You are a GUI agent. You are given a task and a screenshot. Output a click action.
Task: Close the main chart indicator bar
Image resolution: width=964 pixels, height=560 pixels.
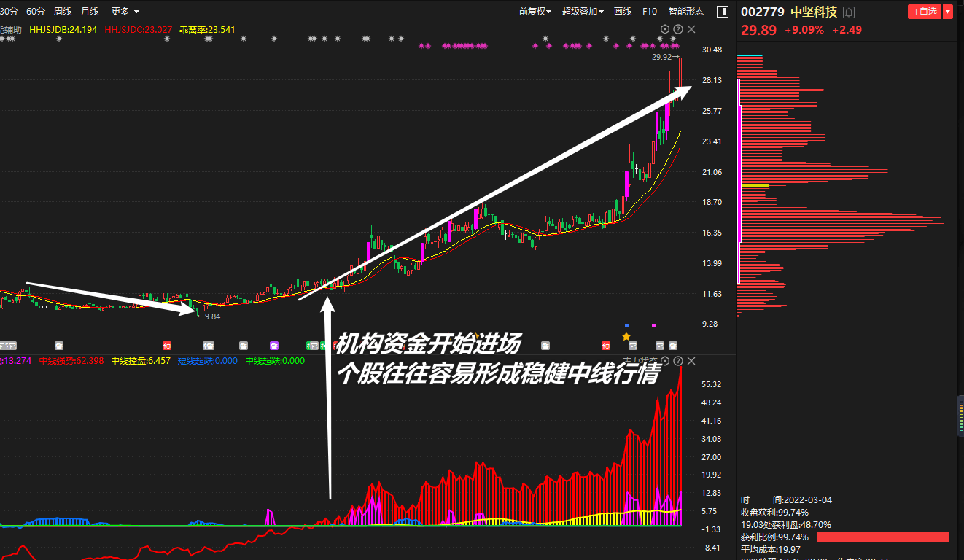[691, 29]
